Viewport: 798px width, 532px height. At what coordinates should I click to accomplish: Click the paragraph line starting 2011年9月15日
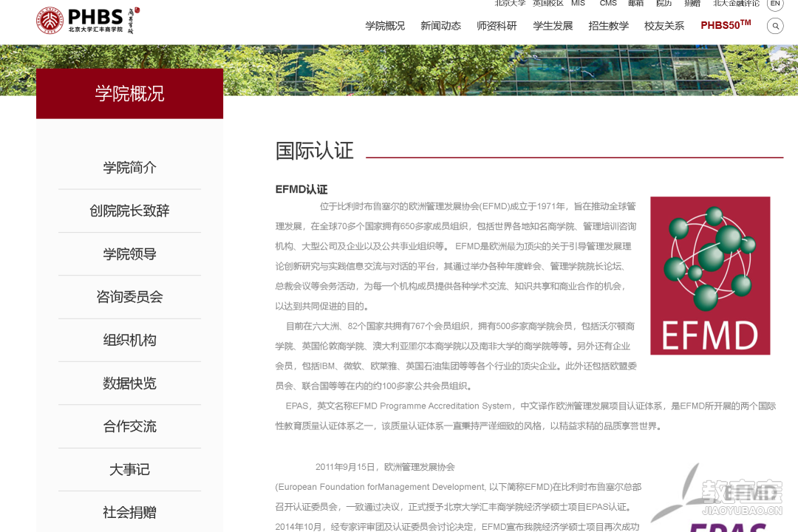click(x=385, y=467)
